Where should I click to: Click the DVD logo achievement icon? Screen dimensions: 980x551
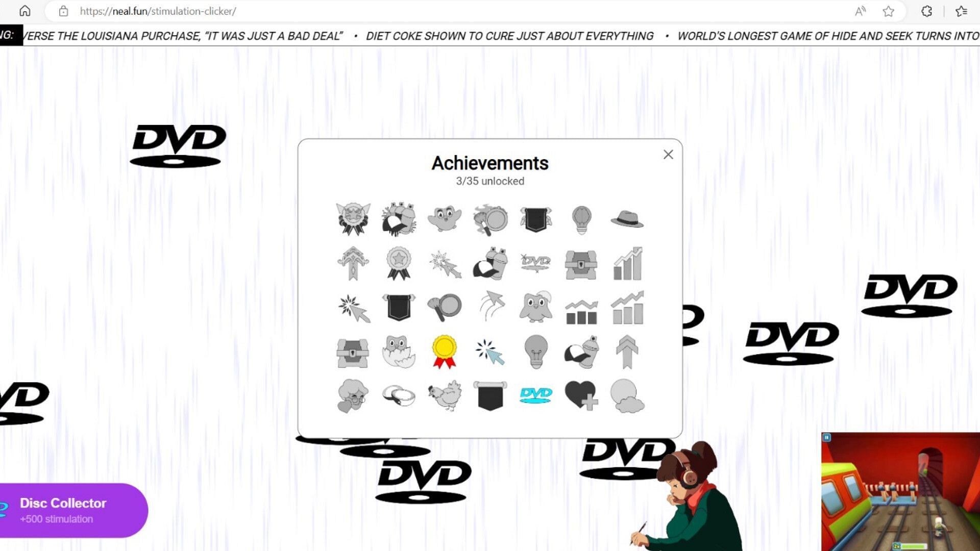[x=536, y=395]
